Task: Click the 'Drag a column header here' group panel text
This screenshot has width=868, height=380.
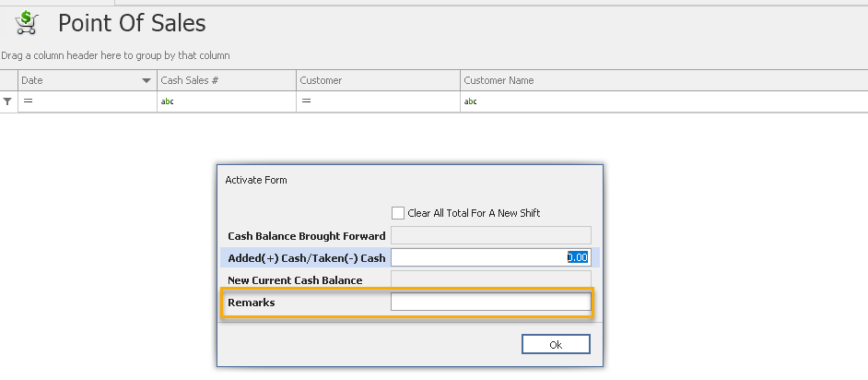Action: 116,55
